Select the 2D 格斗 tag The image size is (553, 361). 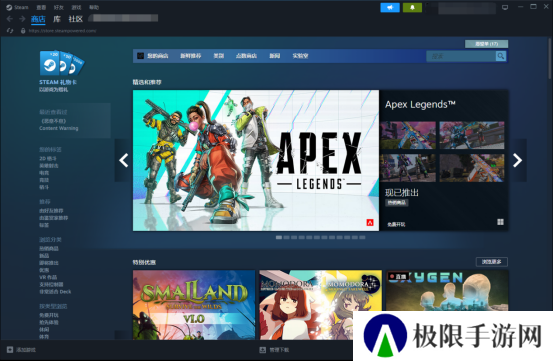[x=48, y=159]
